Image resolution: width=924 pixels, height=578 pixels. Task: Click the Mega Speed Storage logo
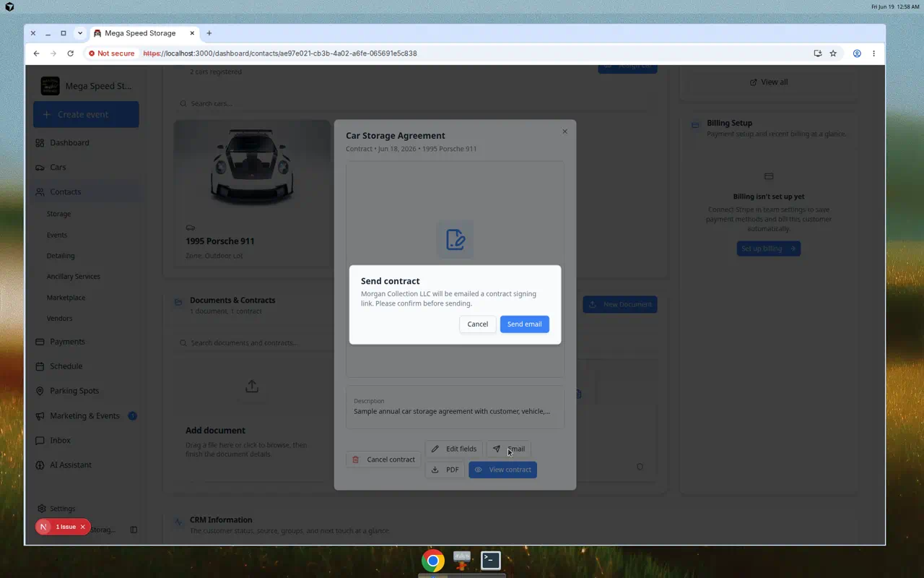click(x=51, y=86)
